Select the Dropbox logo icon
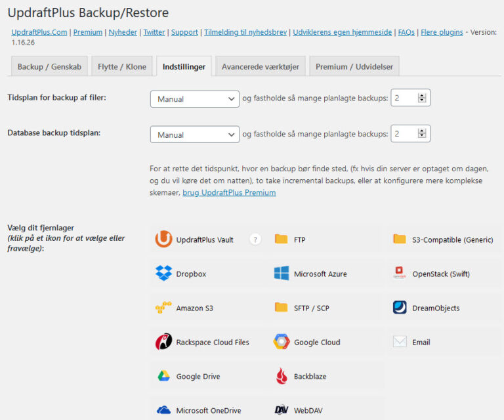Viewport: 504px width, 420px height. coord(163,274)
